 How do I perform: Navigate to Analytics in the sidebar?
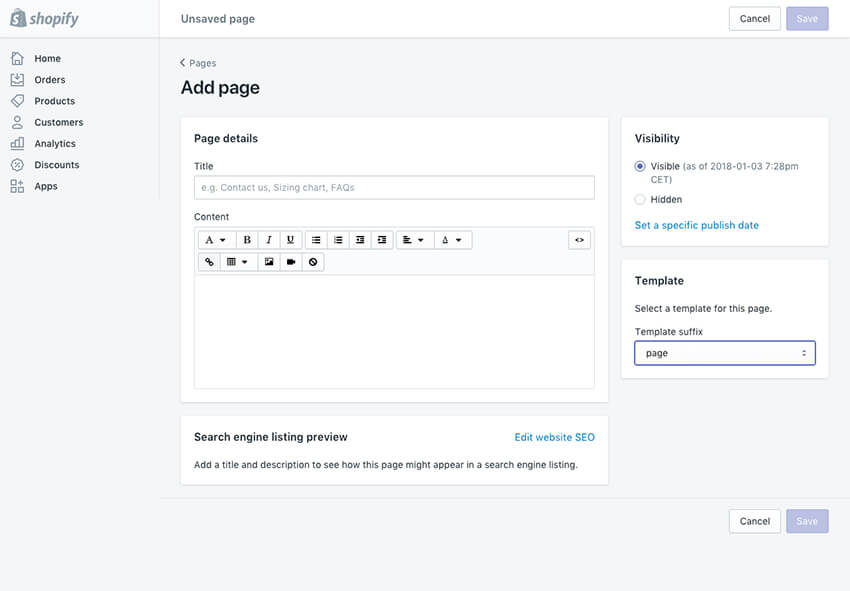(53, 143)
